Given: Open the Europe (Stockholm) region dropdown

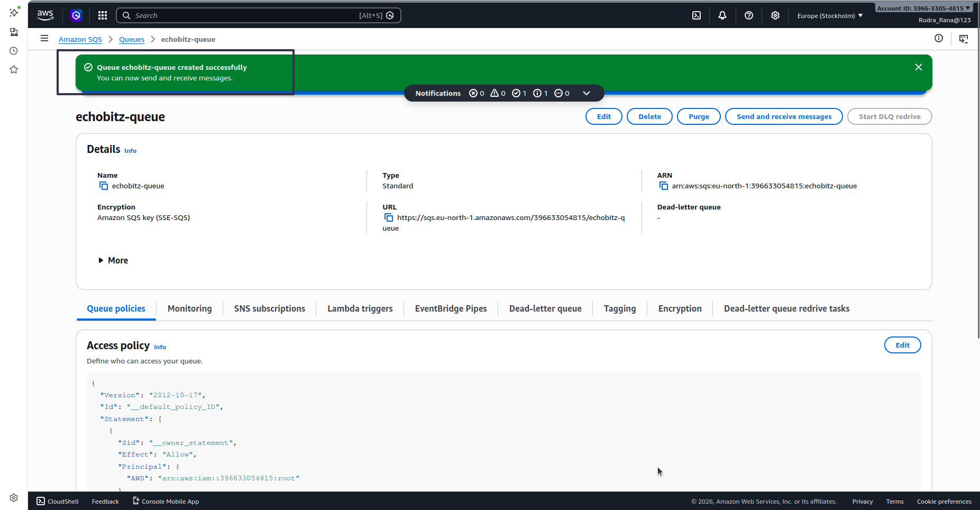Looking at the screenshot, I should click(830, 16).
